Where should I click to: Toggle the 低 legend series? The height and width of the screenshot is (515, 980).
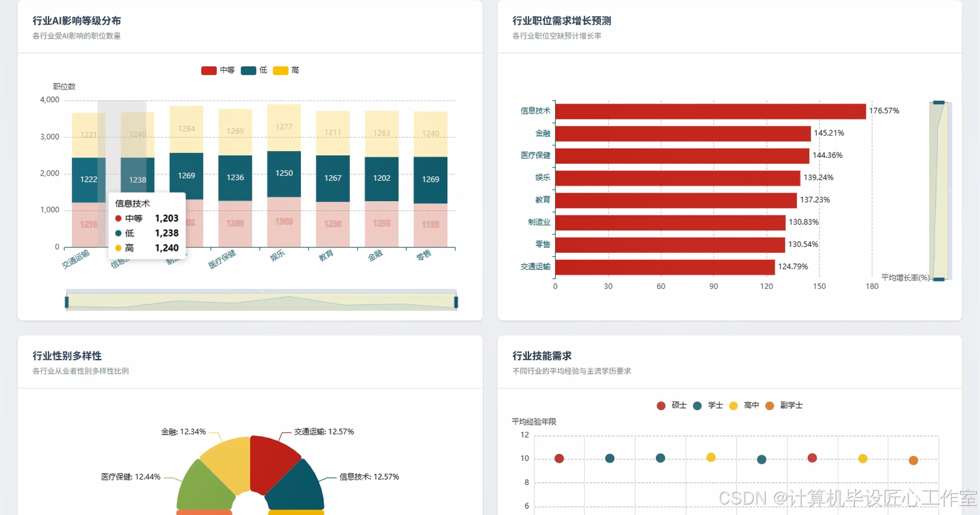[x=254, y=70]
